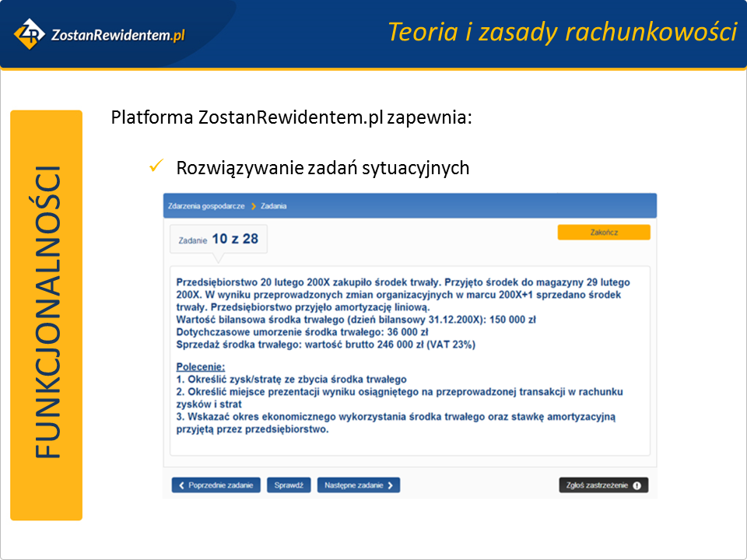Click the orange FUNKCJONALNOŚCI side panel
Screen dimensions: 747x560
click(x=47, y=315)
